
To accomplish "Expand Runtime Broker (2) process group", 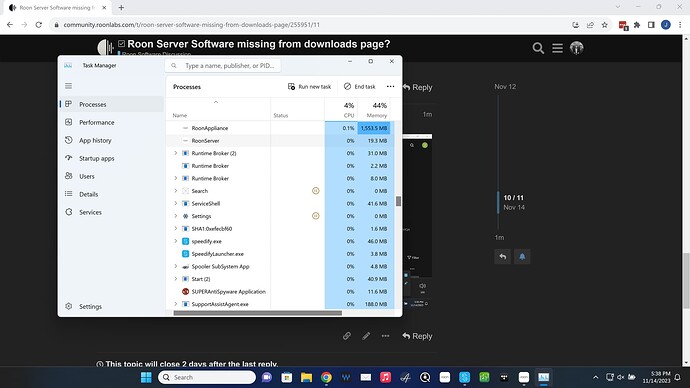I will pos(176,153).
